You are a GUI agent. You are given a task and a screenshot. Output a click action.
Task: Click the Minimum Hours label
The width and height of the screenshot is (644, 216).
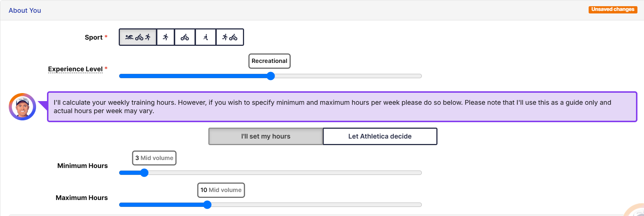tap(83, 166)
